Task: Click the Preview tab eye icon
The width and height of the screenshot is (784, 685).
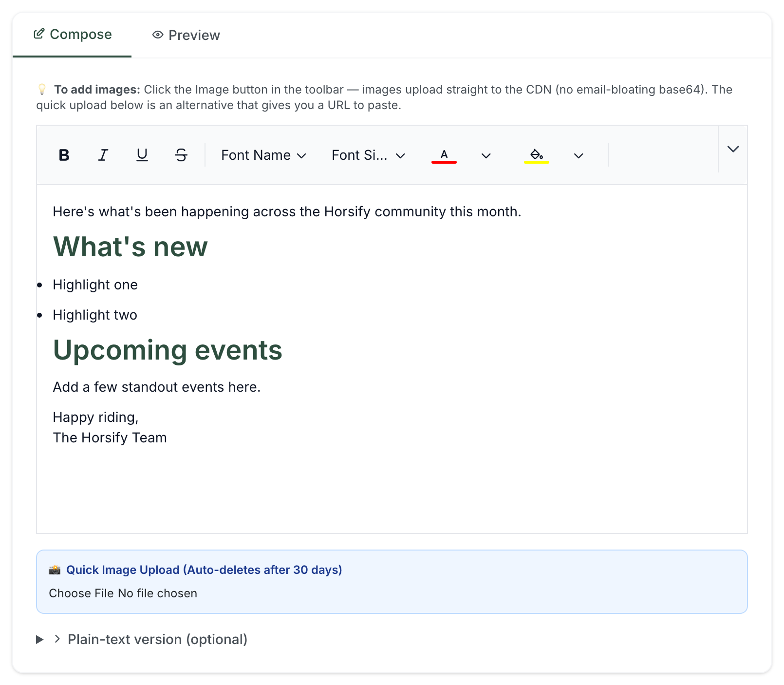Action: [157, 35]
